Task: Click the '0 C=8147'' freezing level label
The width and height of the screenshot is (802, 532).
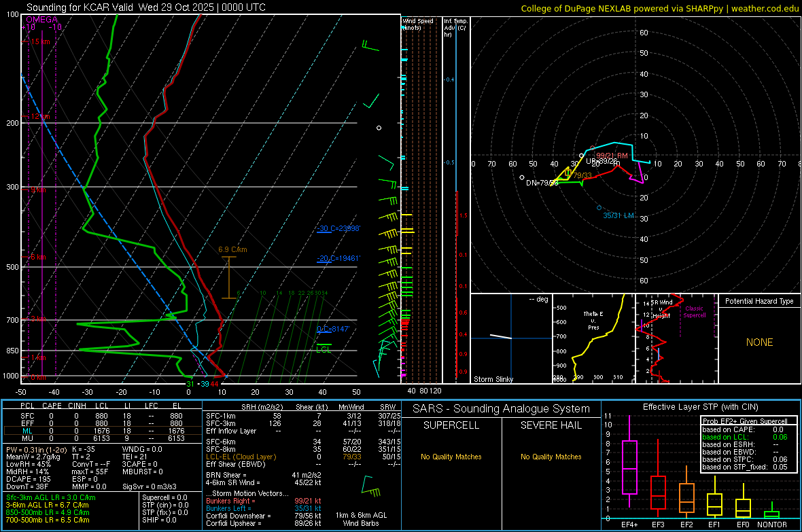Action: (x=333, y=329)
